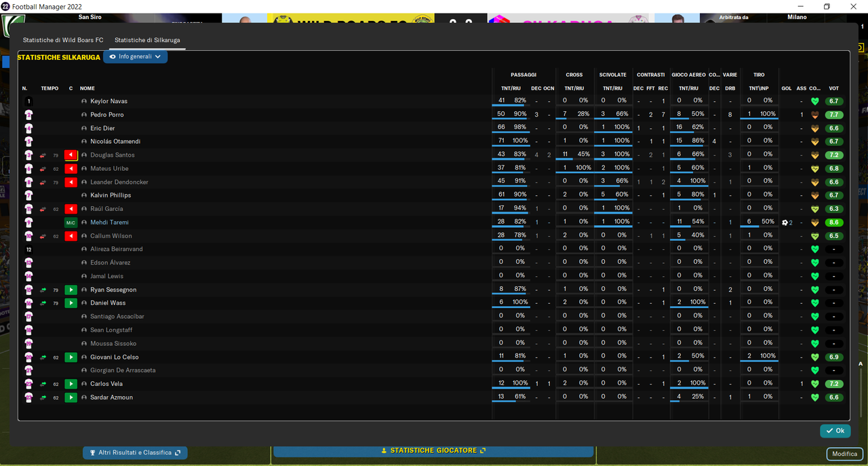This screenshot has width=868, height=466.
Task: Select the Santiago Ascacíbar row name
Action: 117,317
